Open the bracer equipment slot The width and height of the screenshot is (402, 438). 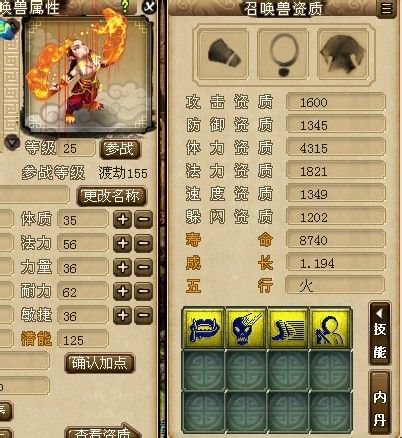[x=223, y=53]
